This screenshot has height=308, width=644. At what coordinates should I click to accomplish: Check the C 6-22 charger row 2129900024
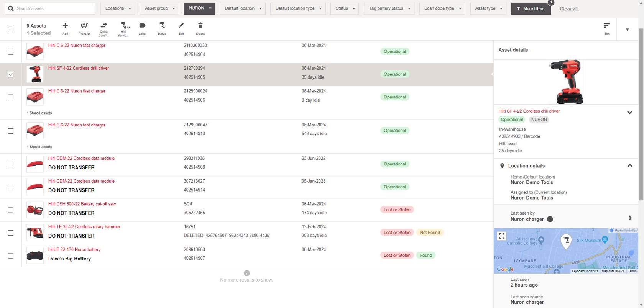pyautogui.click(x=11, y=97)
